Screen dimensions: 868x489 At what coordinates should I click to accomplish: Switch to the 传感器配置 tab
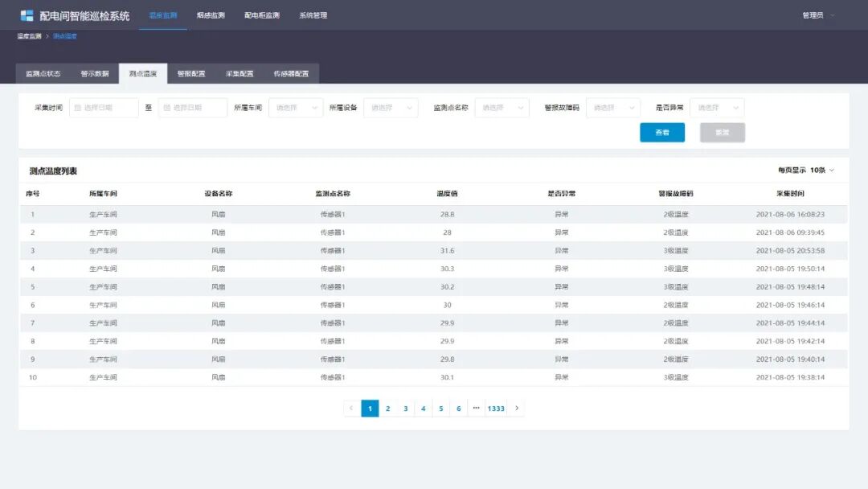coord(291,74)
